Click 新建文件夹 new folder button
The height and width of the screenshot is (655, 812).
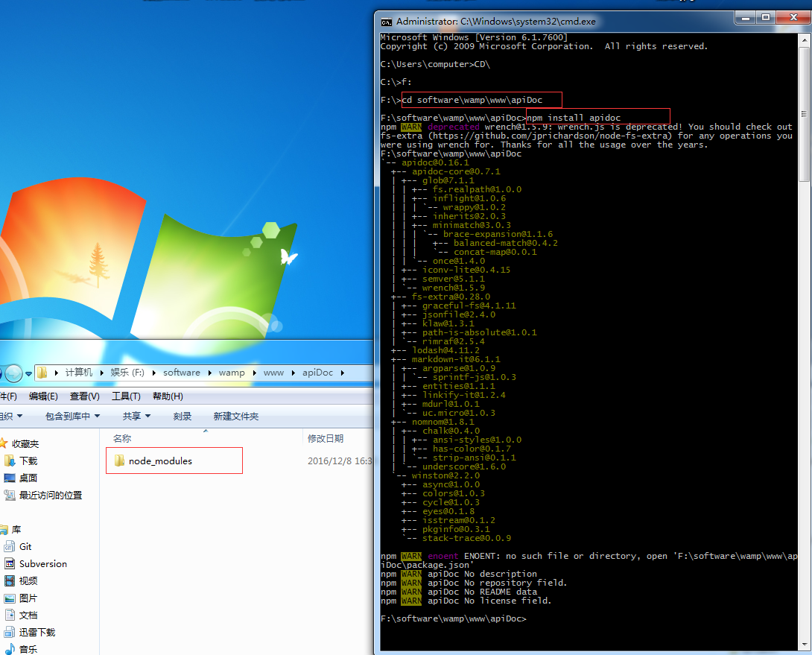tap(235, 416)
